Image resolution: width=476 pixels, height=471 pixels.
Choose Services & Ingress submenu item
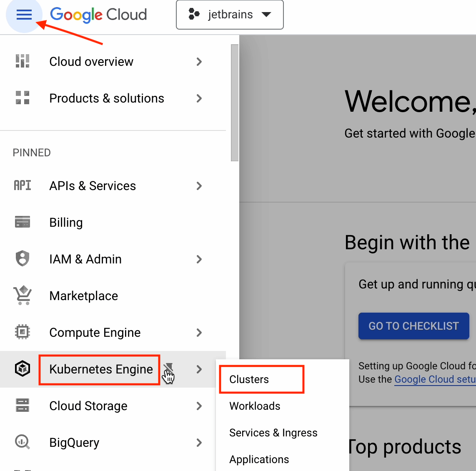[x=273, y=433]
